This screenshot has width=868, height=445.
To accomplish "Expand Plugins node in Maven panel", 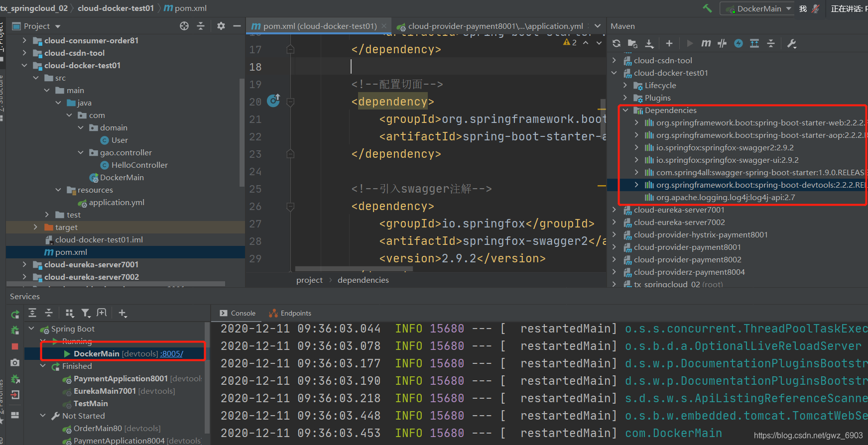I will [625, 98].
